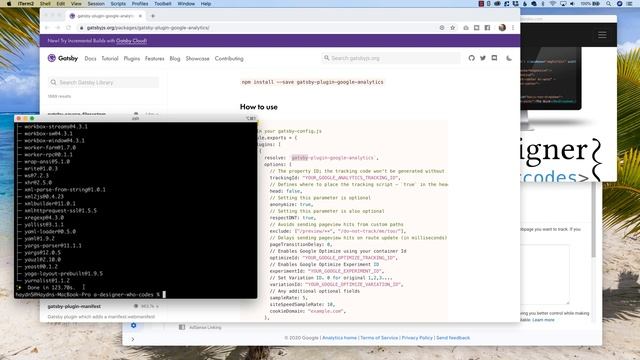The width and height of the screenshot is (640, 360).
Task: Click the Send feedback footer link
Action: point(453,338)
